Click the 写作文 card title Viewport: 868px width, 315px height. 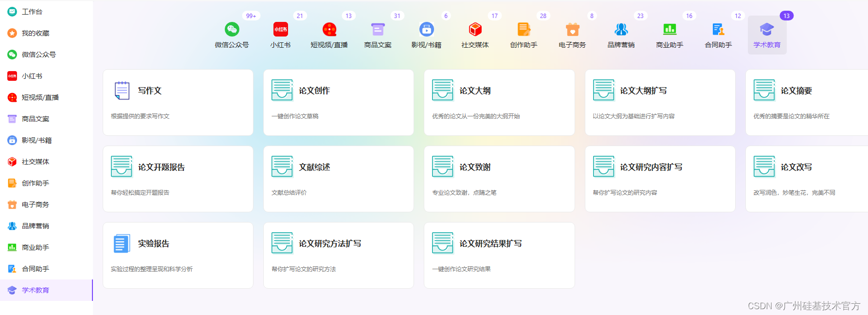(150, 91)
